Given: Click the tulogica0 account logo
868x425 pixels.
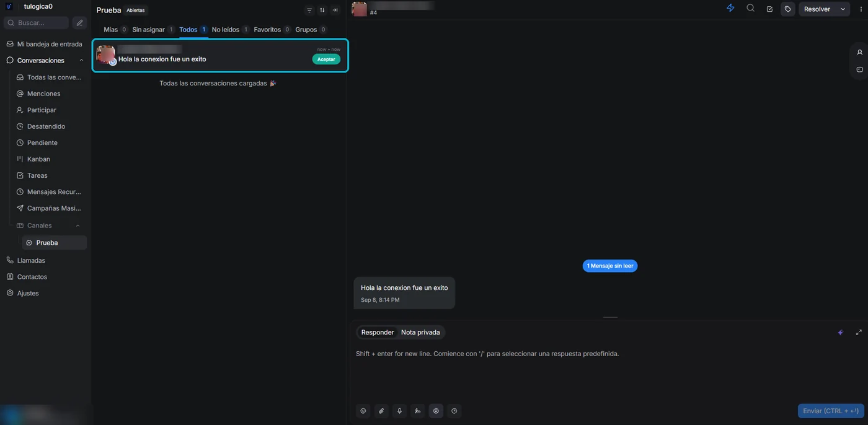Looking at the screenshot, I should 9,6.
